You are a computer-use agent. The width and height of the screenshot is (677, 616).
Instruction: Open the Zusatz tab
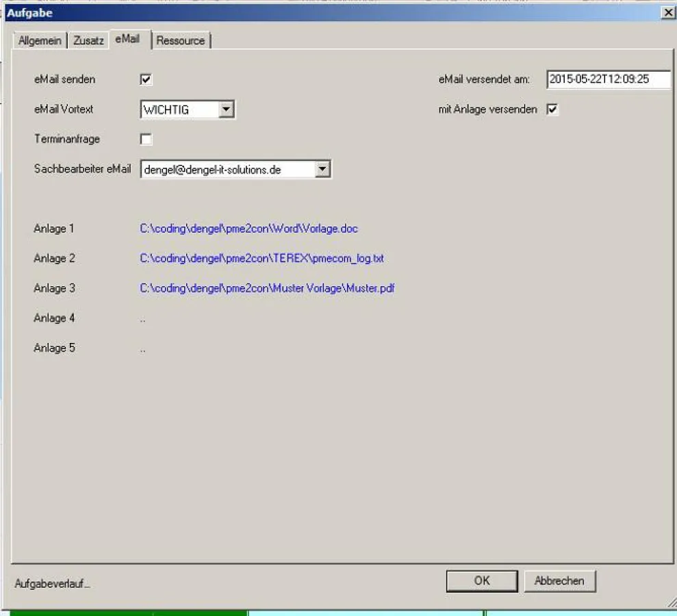[88, 40]
